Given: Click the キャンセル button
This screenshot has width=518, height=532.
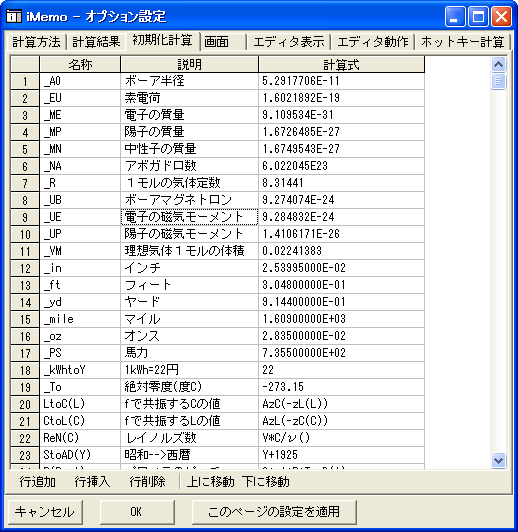Looking at the screenshot, I should pyautogui.click(x=44, y=512).
